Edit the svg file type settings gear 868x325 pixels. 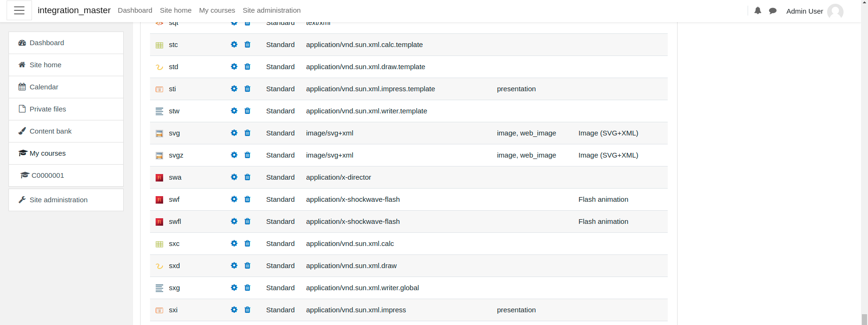pos(234,133)
